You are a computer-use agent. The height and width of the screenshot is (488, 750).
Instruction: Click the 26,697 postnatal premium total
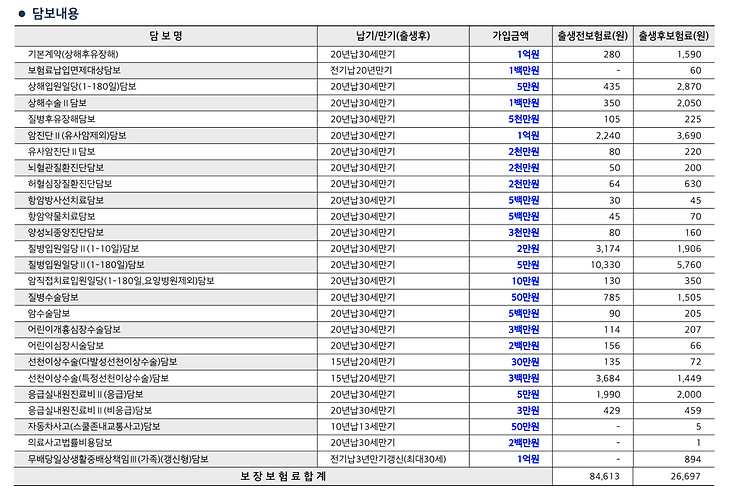685,477
